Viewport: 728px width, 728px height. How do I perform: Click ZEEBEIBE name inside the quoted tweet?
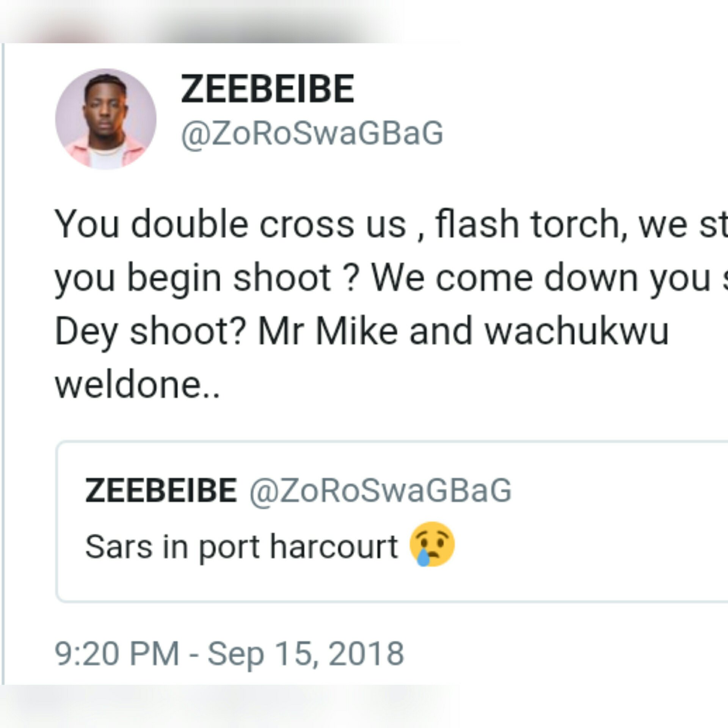point(161,490)
